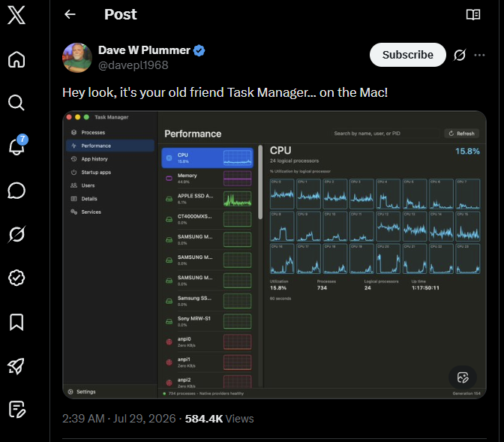Open Grok icon in left sidebar
504x442 pixels.
tap(16, 234)
